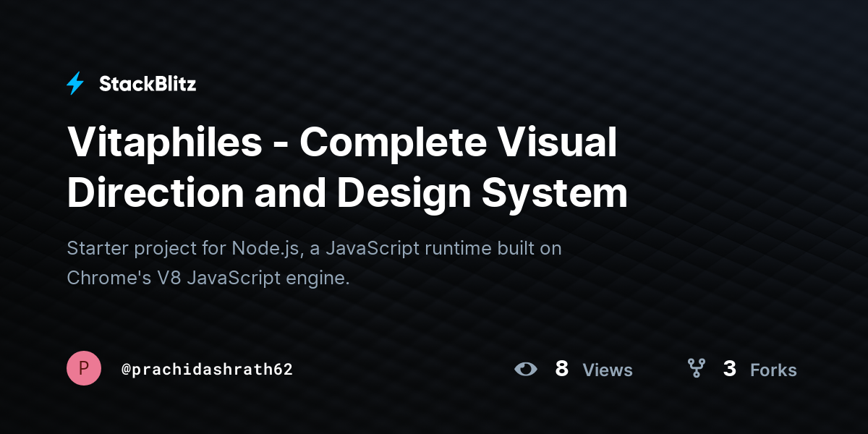Click the view count number 8
The image size is (868, 434).
tap(562, 370)
